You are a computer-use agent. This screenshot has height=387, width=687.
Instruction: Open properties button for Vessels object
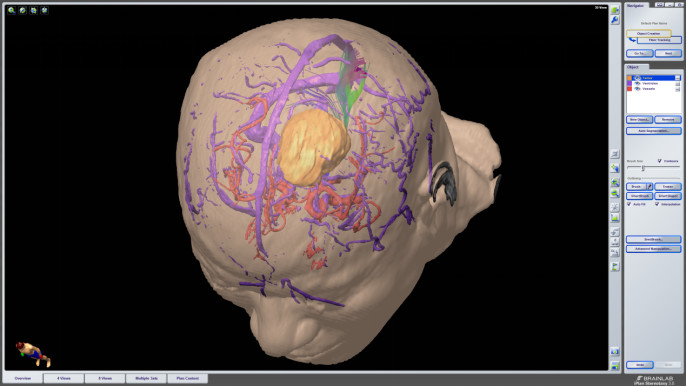click(x=678, y=89)
